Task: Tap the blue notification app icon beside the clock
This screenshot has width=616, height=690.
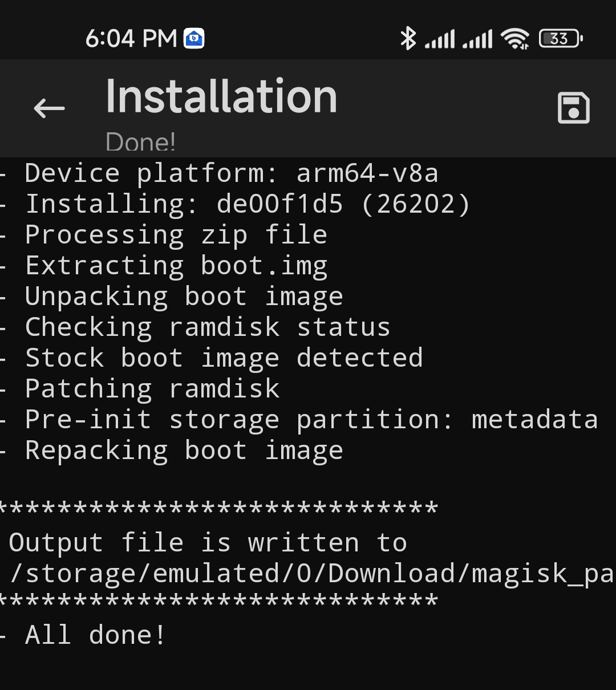Action: pos(194,38)
